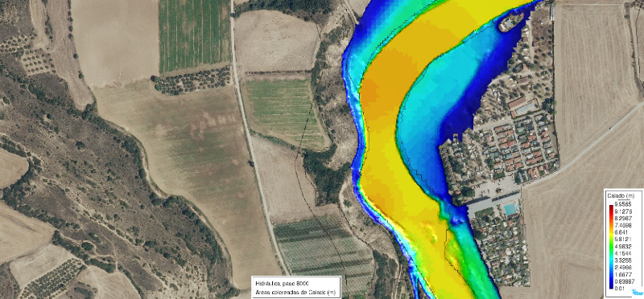Click the 0.01 minimum legend value

(x=620, y=289)
